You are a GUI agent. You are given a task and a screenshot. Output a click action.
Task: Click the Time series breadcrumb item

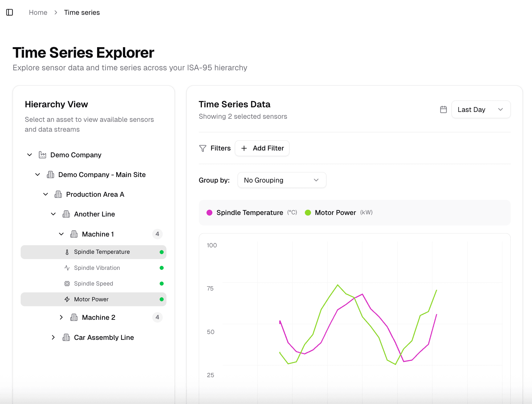[82, 12]
